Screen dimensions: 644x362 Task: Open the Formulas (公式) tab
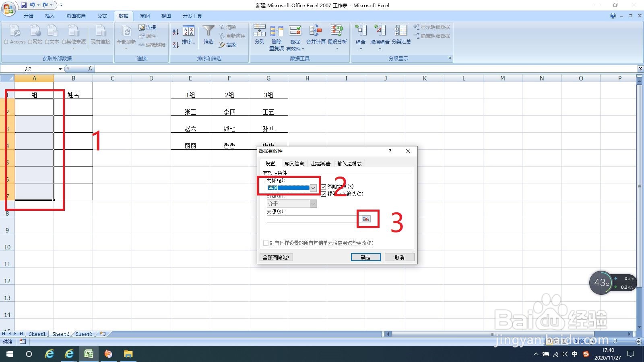pyautogui.click(x=102, y=16)
